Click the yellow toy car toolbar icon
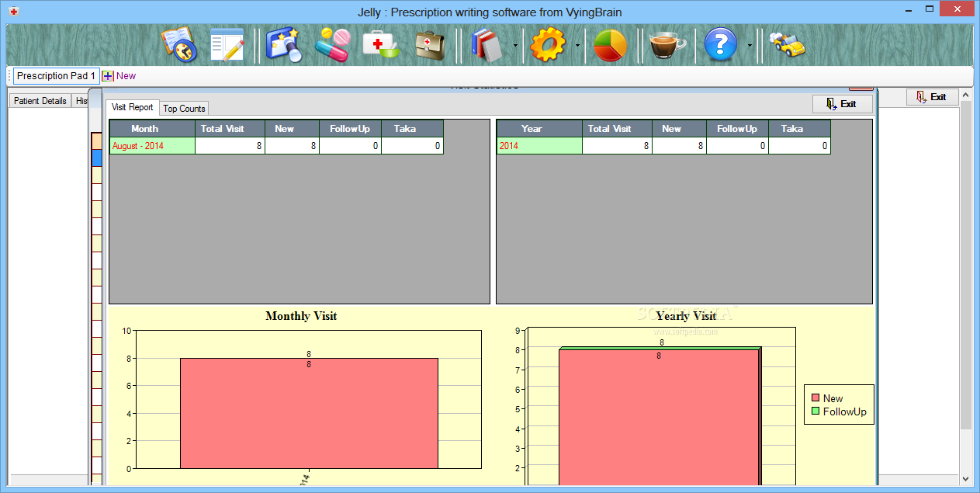The height and width of the screenshot is (493, 980). [x=786, y=45]
